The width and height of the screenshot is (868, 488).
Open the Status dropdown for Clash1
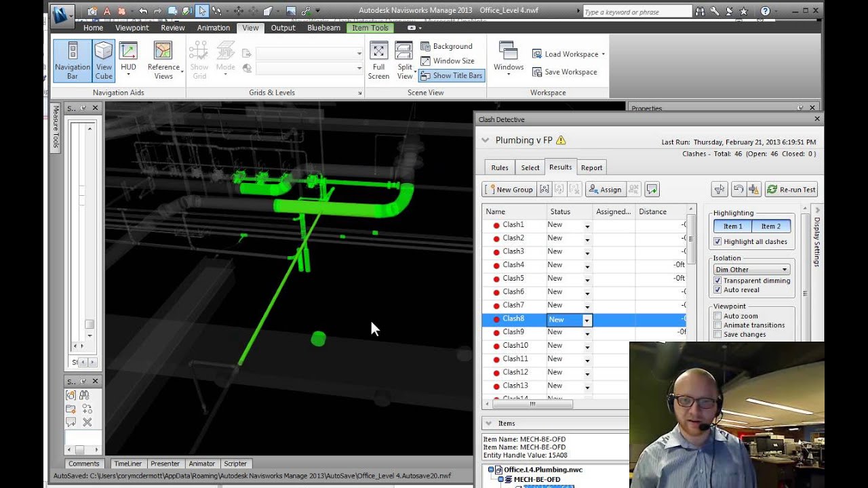tap(587, 225)
